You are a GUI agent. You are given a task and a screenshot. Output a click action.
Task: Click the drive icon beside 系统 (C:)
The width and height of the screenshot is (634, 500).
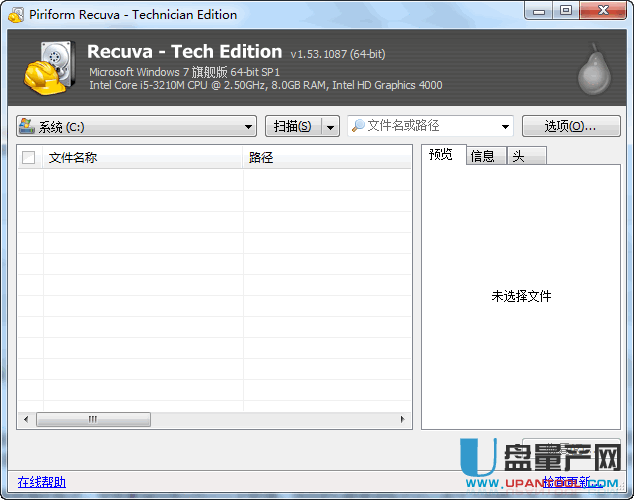click(28, 126)
